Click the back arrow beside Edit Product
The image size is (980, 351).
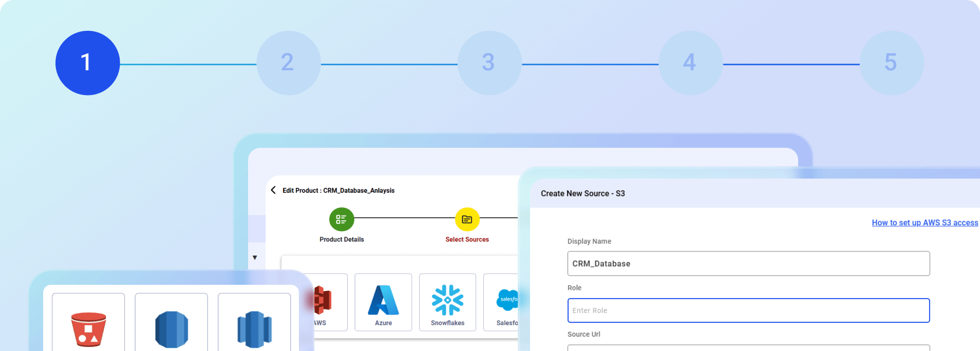click(x=273, y=190)
